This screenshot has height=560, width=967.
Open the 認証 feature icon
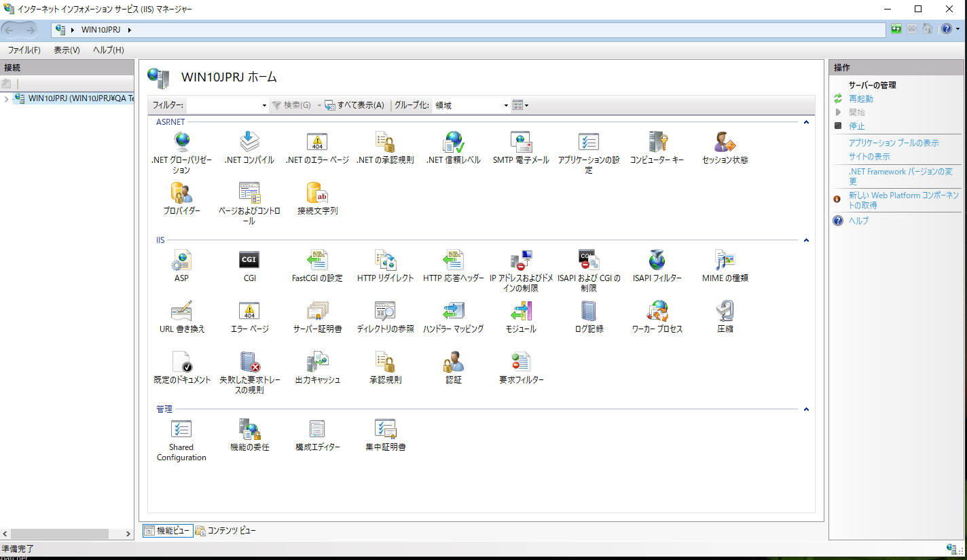coord(453,362)
